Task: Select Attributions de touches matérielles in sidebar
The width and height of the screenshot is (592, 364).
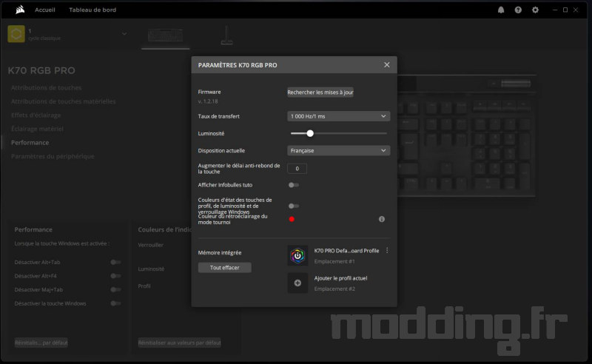Action: point(63,101)
